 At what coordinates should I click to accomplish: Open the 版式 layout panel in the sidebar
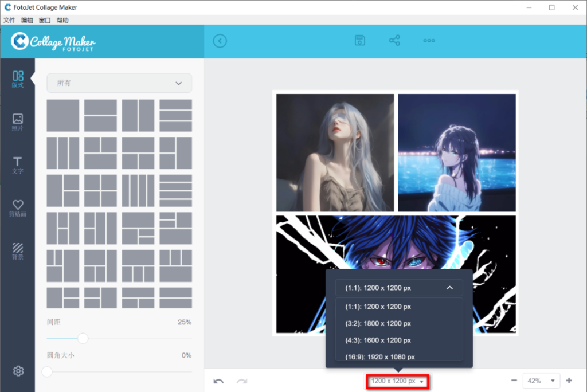[x=18, y=79]
